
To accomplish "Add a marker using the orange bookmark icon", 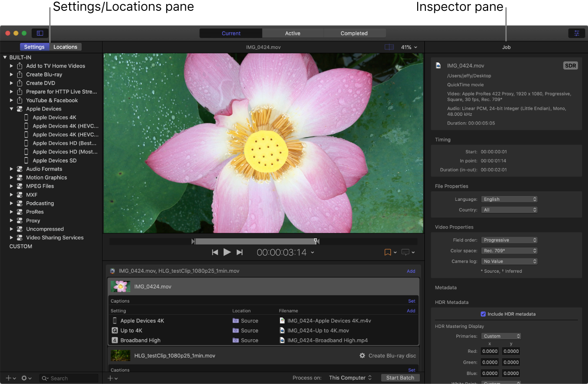I will coord(387,252).
